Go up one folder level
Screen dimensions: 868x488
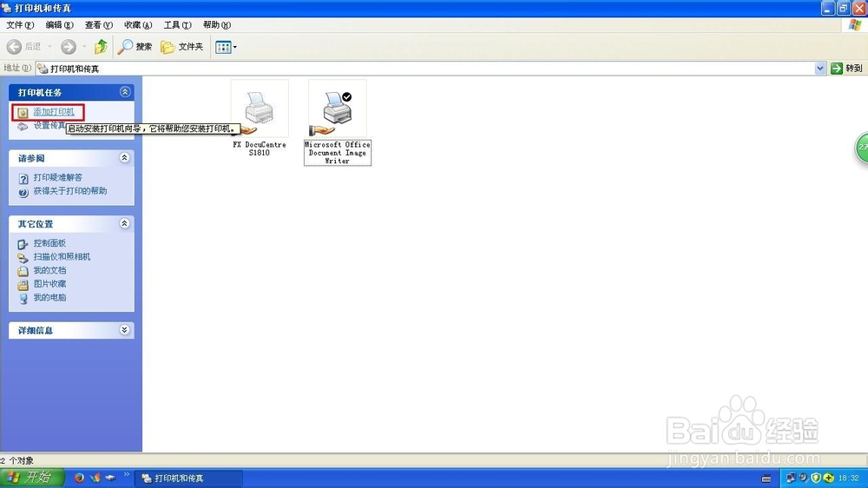tap(101, 47)
